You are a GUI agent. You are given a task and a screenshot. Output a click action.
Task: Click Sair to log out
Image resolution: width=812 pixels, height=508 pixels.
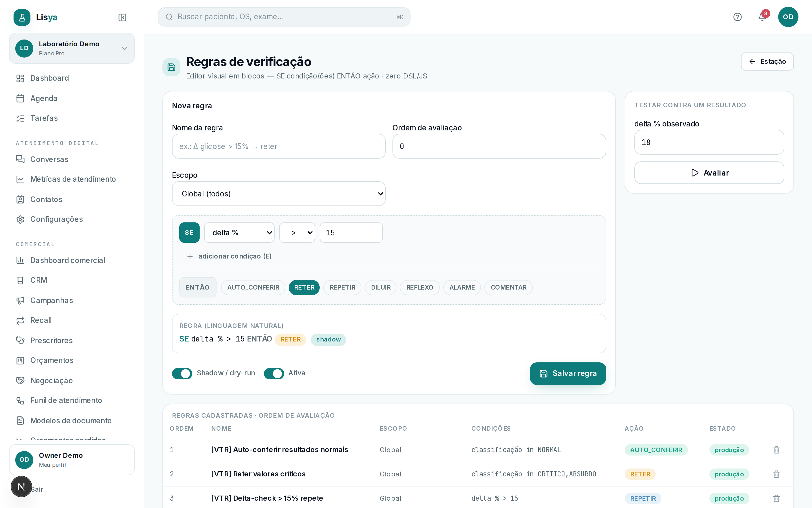pyautogui.click(x=37, y=489)
